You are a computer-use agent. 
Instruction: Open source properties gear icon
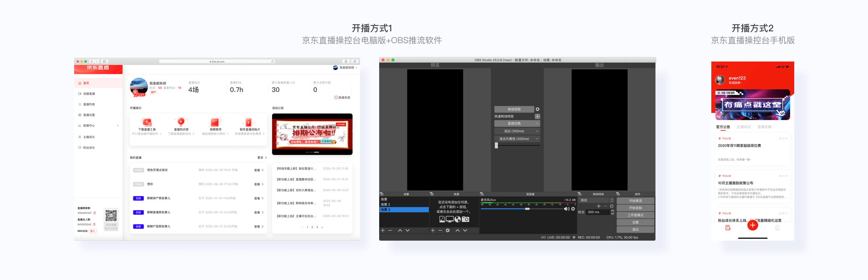pos(448,230)
